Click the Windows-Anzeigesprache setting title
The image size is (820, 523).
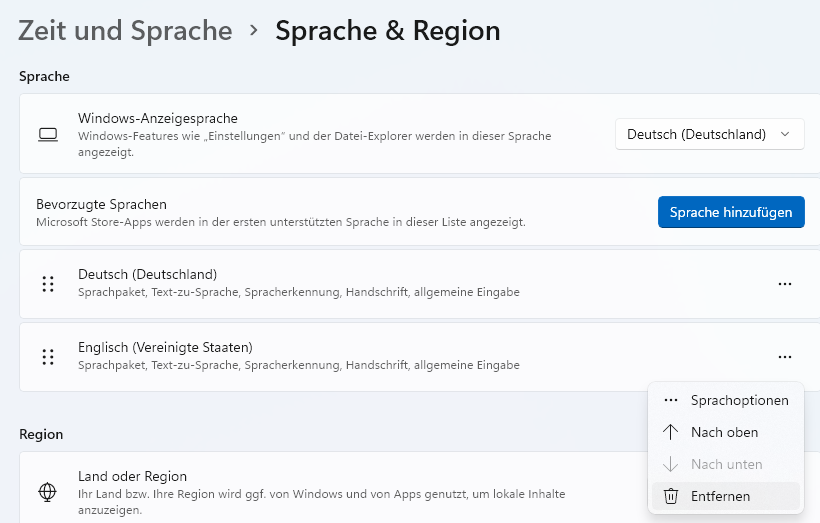pos(158,118)
